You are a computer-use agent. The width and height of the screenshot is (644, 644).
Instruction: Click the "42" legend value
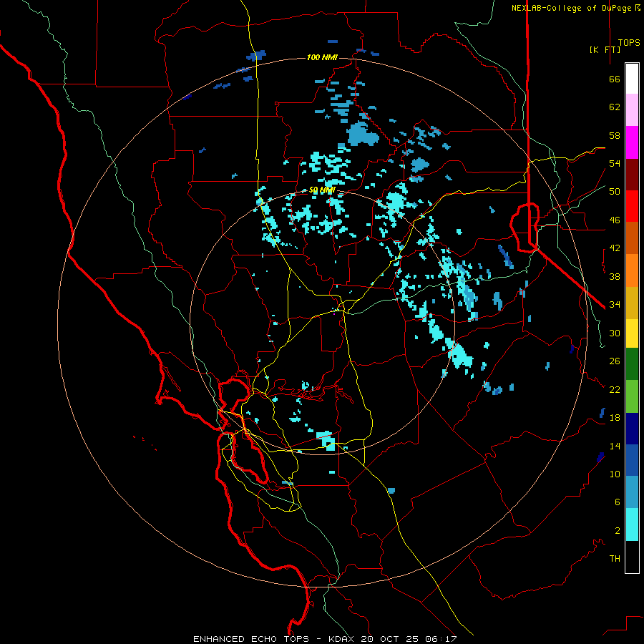(x=615, y=248)
